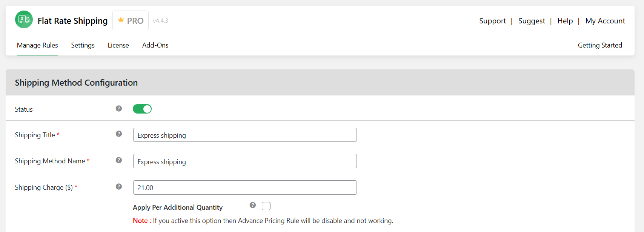Go to My Account
The height and width of the screenshot is (232, 644).
coord(605,21)
